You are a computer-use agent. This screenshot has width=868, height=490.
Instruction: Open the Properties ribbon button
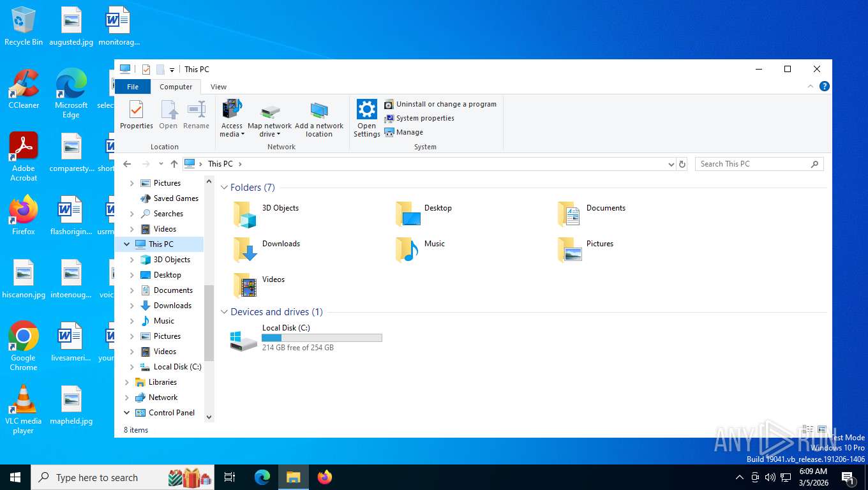(x=137, y=115)
